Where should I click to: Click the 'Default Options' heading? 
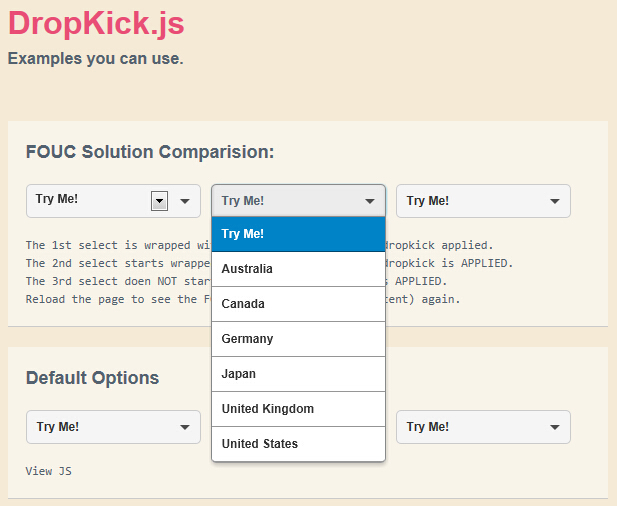(x=92, y=378)
